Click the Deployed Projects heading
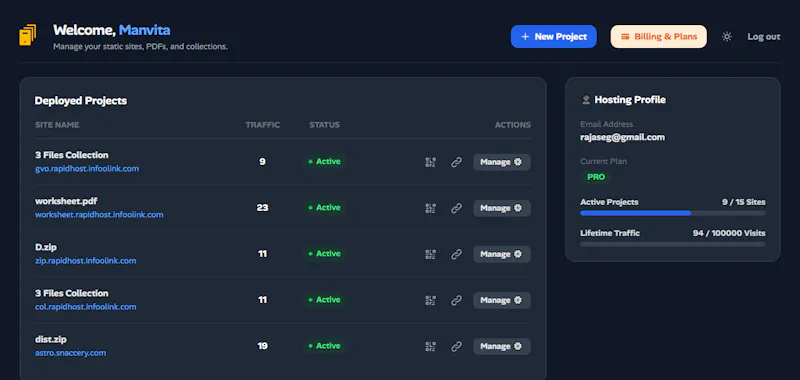 81,101
